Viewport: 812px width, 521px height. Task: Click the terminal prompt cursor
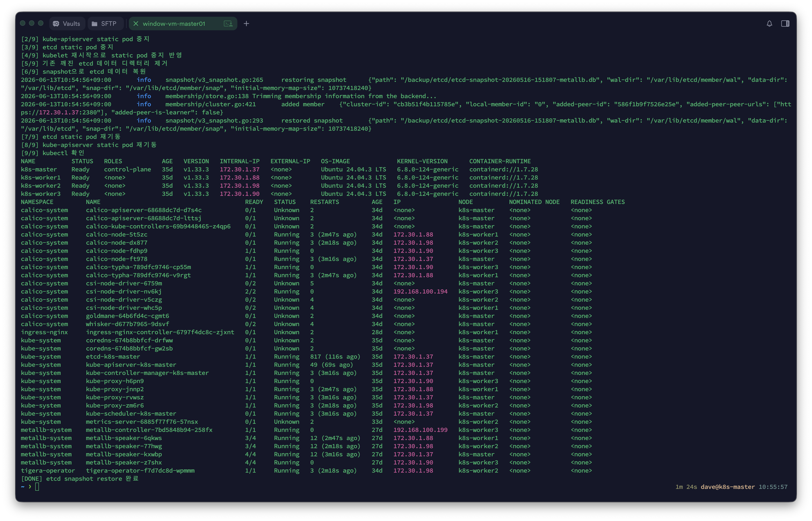[x=37, y=486]
